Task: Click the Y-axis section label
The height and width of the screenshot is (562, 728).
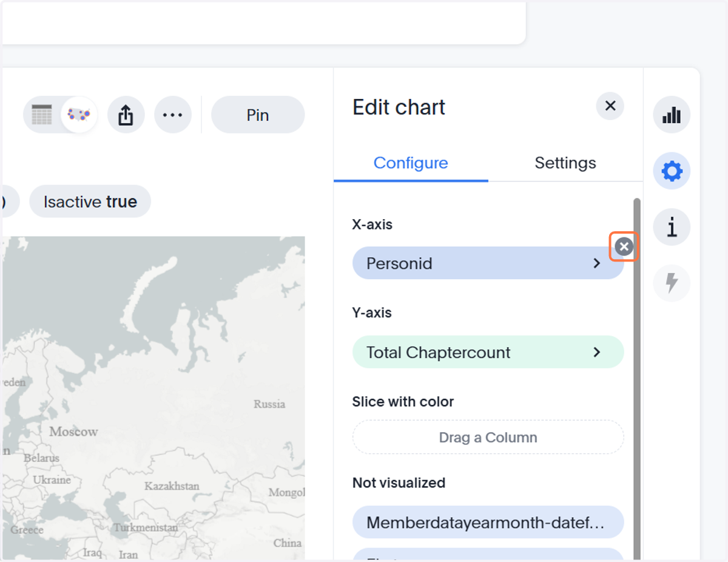Action: click(x=372, y=313)
